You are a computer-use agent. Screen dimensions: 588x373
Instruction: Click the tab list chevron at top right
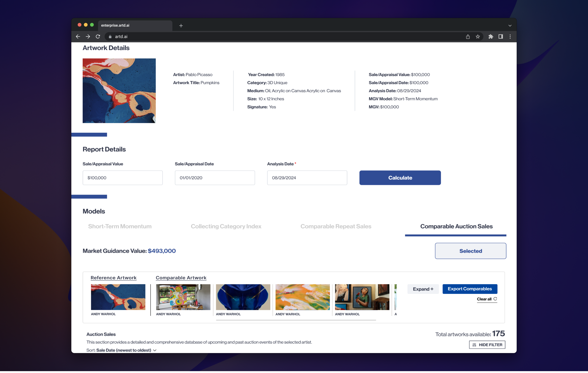point(510,26)
